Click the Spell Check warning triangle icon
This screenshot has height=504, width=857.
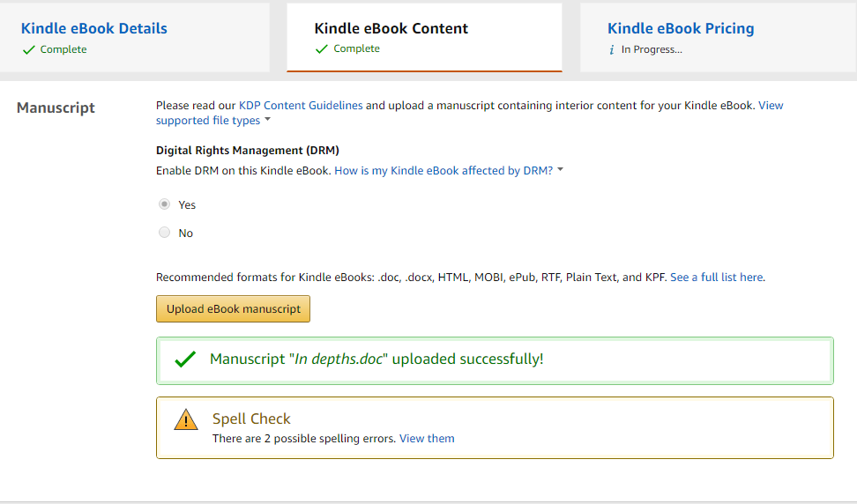point(186,420)
